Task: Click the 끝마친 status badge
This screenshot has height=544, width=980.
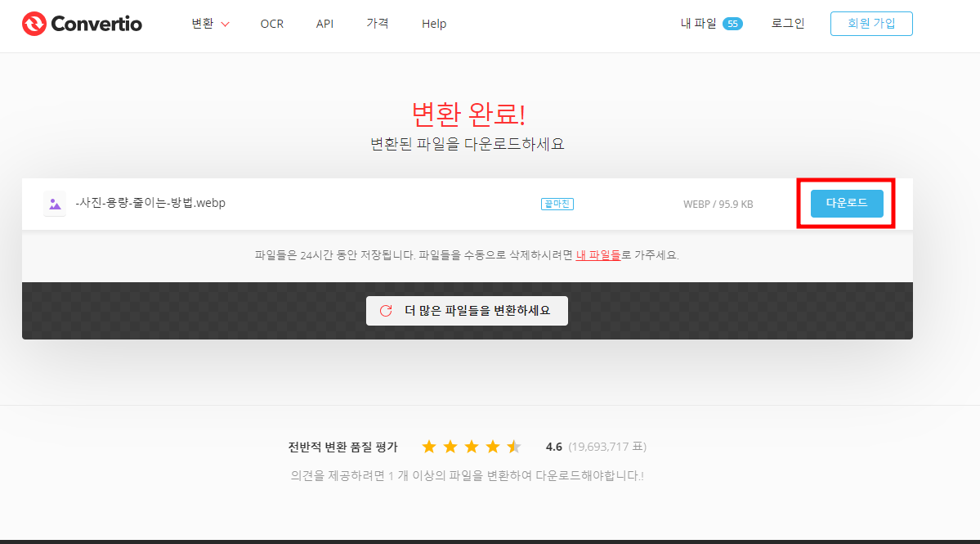Action: pyautogui.click(x=557, y=204)
